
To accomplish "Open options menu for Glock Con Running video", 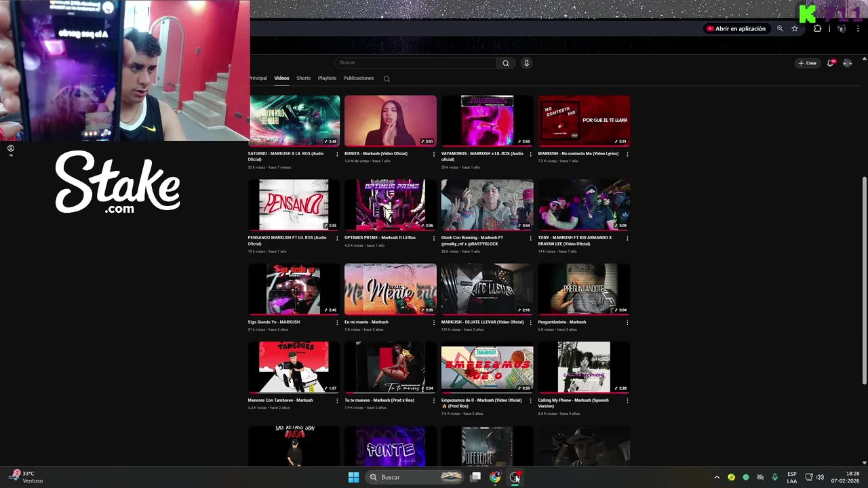I will click(530, 238).
